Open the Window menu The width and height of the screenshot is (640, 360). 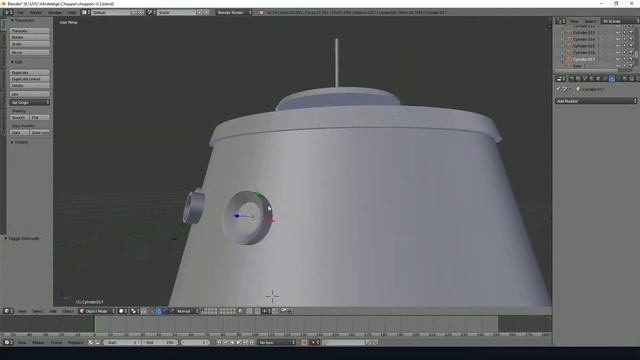(55, 13)
